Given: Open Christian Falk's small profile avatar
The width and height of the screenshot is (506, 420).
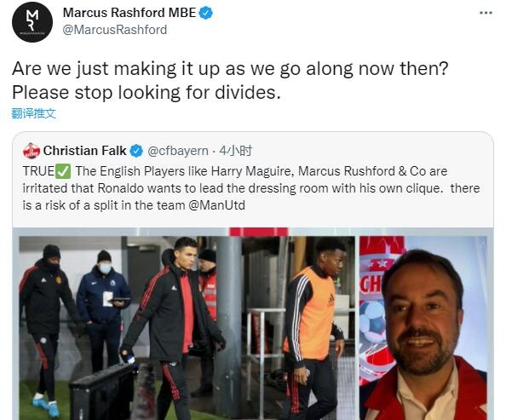Looking at the screenshot, I should (32, 151).
